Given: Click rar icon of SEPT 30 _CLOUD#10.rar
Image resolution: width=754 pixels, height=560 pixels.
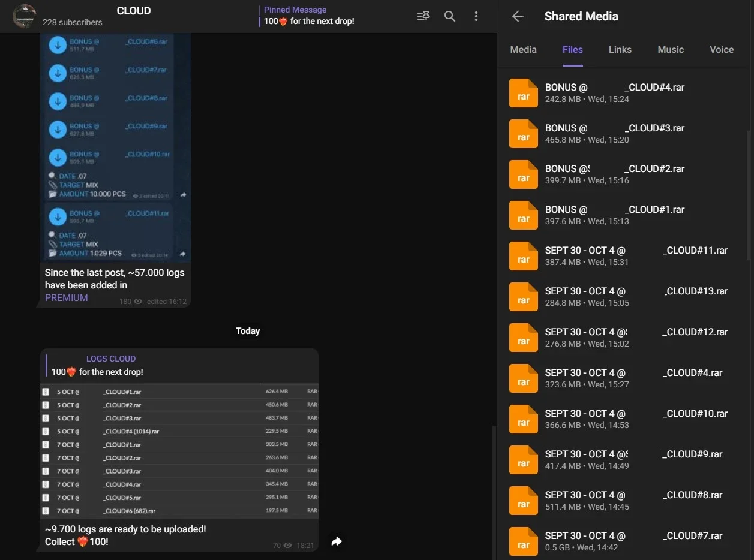Looking at the screenshot, I should click(x=524, y=419).
